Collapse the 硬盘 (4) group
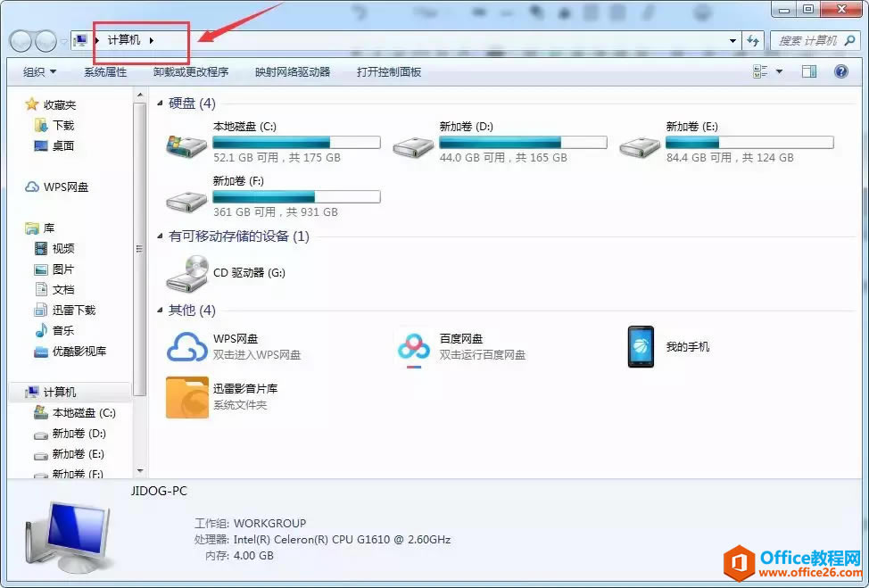This screenshot has width=869, height=588. point(161,104)
